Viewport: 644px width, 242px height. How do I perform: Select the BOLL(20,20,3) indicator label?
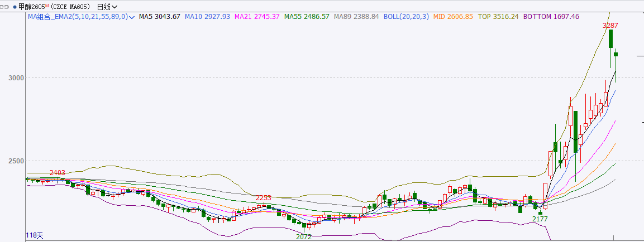pos(406,17)
